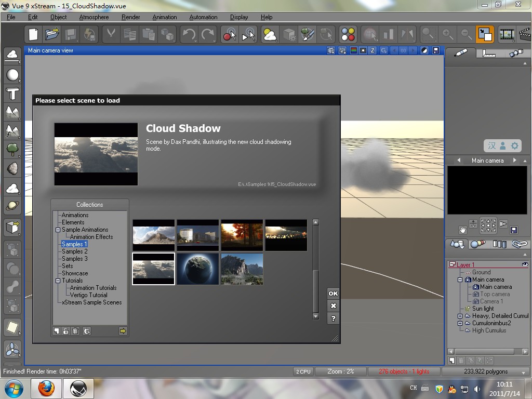Image resolution: width=532 pixels, height=399 pixels.
Task: Open the Atmosphere menu
Action: tap(94, 17)
